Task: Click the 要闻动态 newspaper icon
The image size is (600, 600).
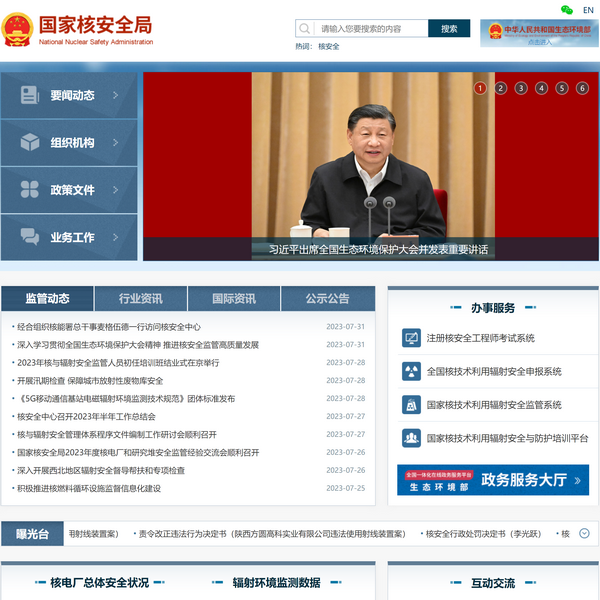Action: click(30, 95)
